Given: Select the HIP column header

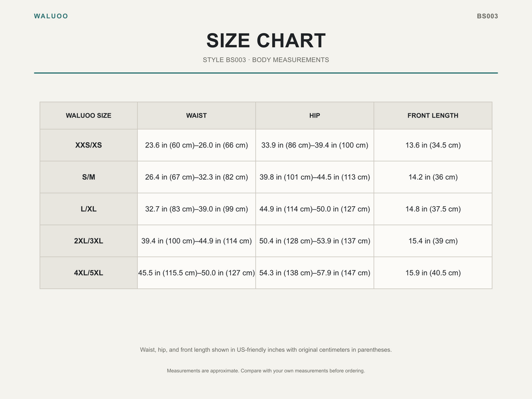Looking at the screenshot, I should 314,115.
